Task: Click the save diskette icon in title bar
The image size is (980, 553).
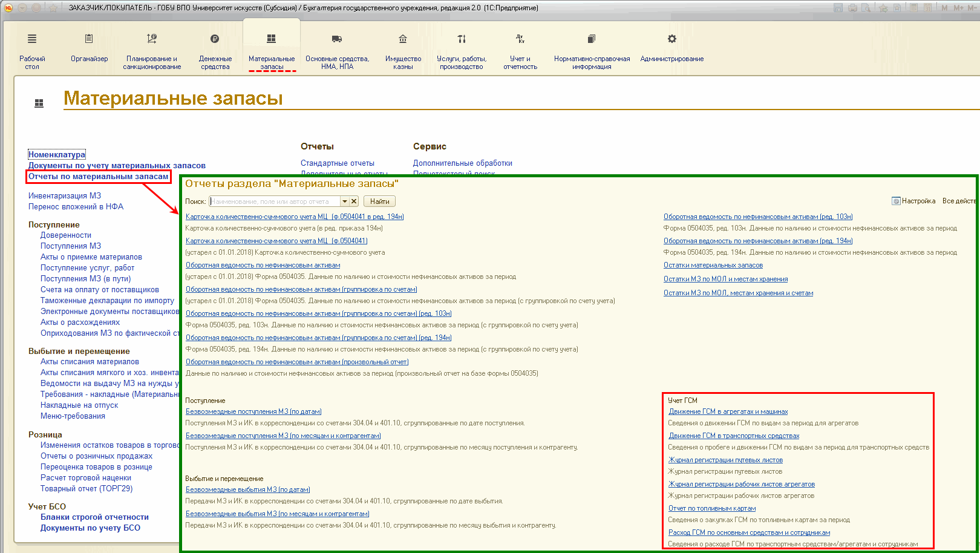Action: pos(838,8)
